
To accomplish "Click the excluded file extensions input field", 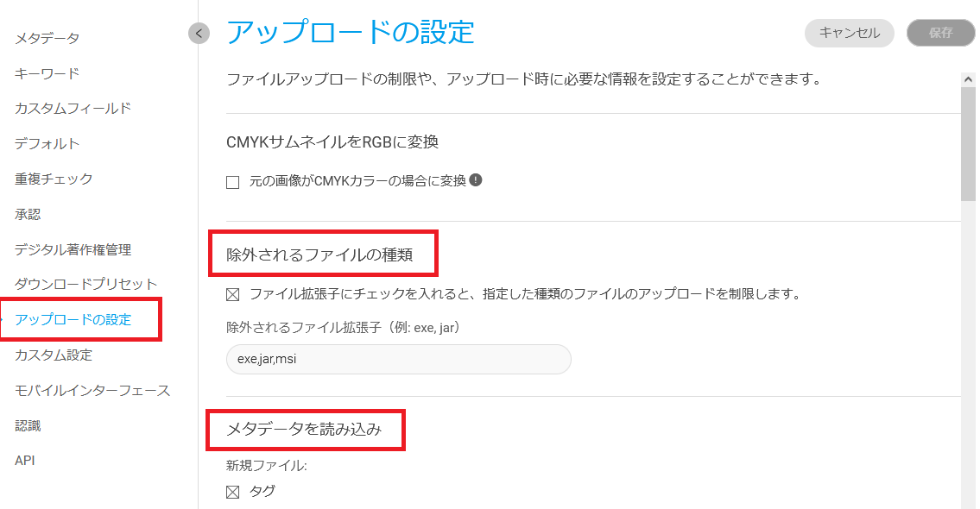I will (x=398, y=360).
